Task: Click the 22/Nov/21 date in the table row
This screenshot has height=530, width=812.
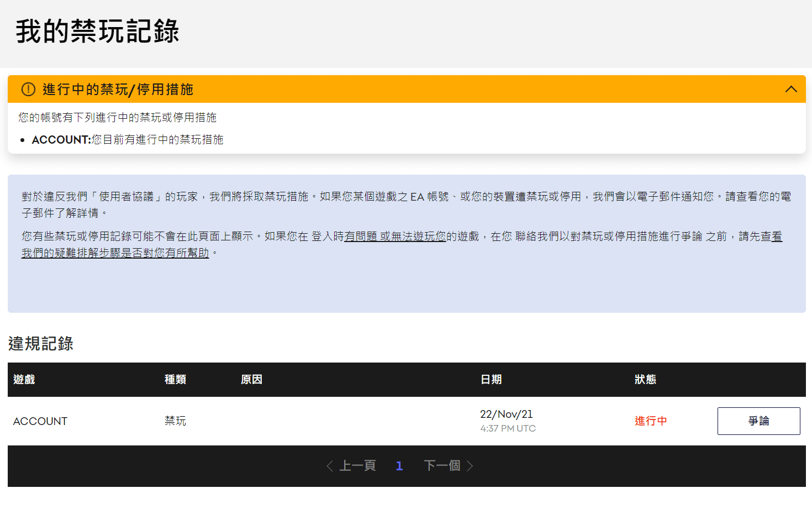Action: [x=506, y=414]
